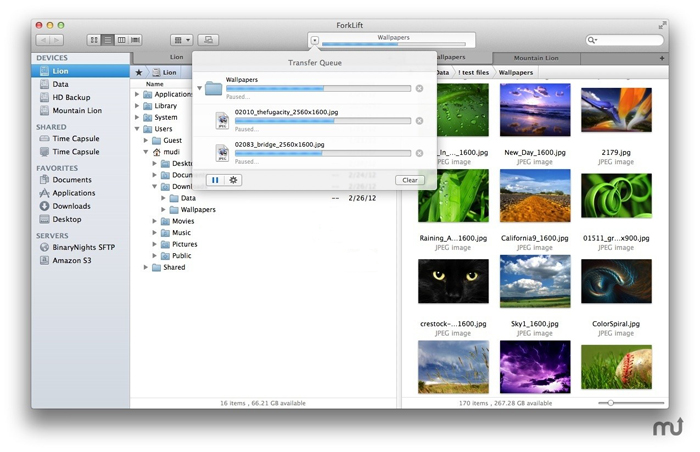
Task: Select the Public folder row
Action: pos(263,255)
